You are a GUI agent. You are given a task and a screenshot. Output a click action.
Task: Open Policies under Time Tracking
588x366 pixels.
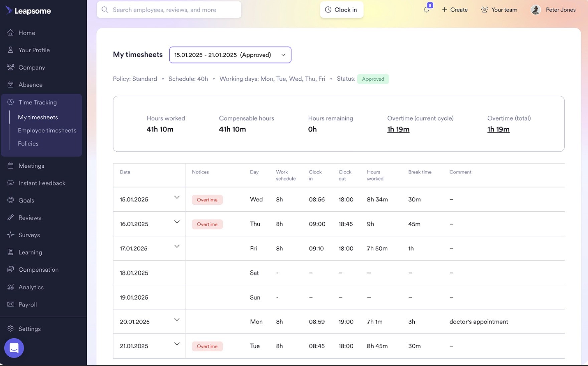pos(28,144)
